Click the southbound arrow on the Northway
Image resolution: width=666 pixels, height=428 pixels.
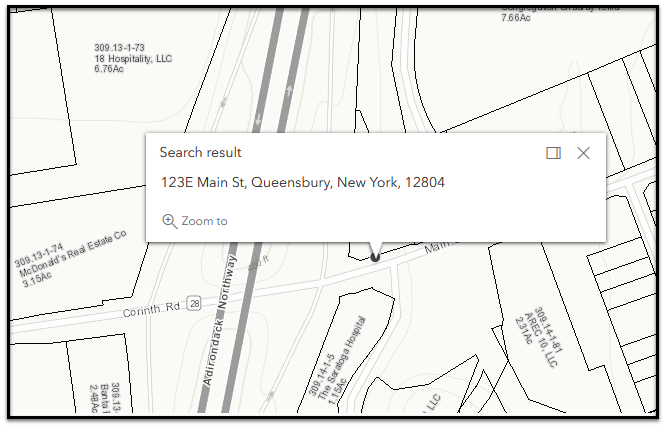[x=259, y=119]
